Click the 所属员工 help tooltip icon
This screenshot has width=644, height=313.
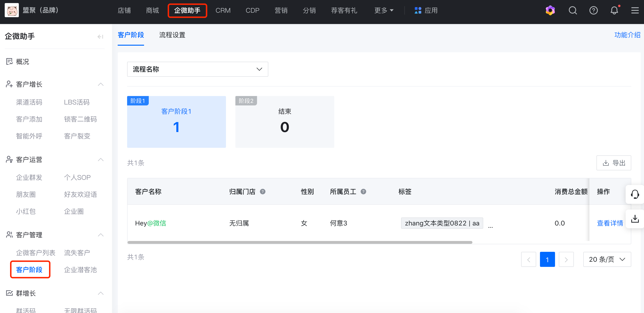(x=363, y=192)
